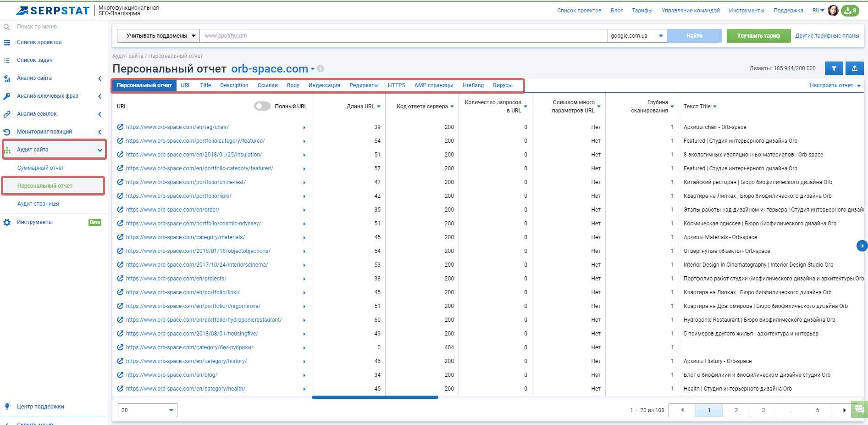The width and height of the screenshot is (868, 425).
Task: Open the Настроить отчет dropdown
Action: pos(835,85)
